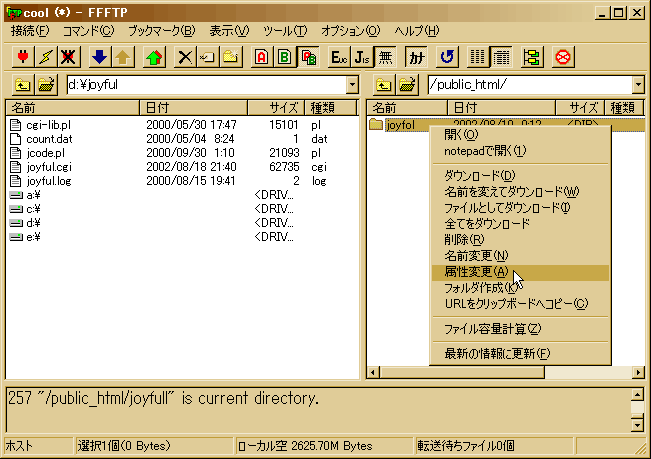
Task: Toggle ASCII transfer mode A button
Action: (x=261, y=57)
